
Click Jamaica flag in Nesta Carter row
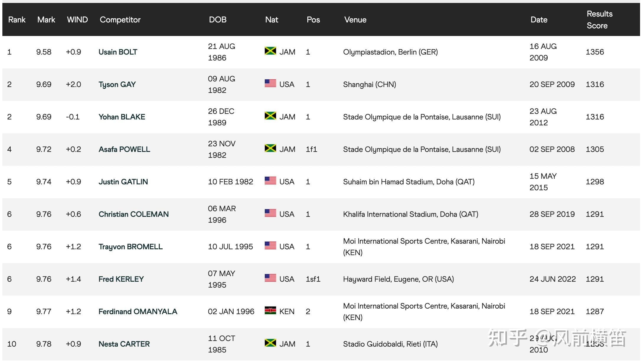270,343
